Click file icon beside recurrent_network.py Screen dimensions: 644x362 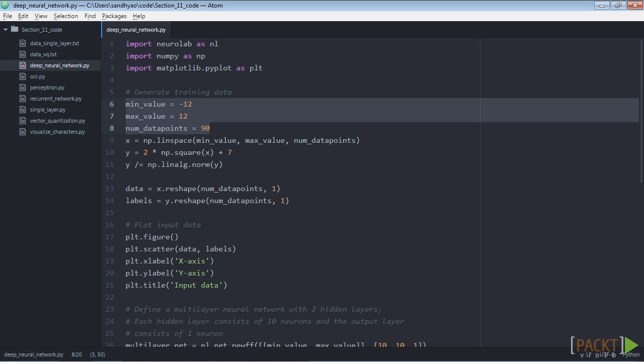coord(22,99)
